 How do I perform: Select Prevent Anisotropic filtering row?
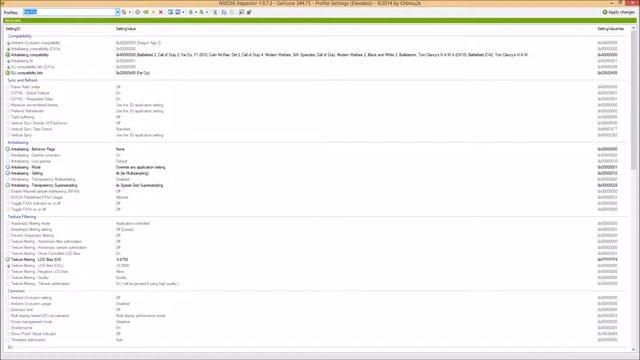(316, 236)
